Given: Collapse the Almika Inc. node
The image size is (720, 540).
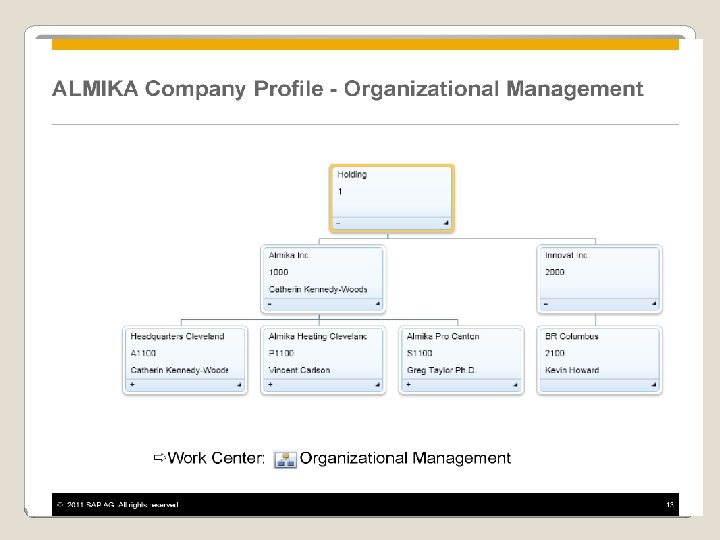Looking at the screenshot, I should point(270,304).
